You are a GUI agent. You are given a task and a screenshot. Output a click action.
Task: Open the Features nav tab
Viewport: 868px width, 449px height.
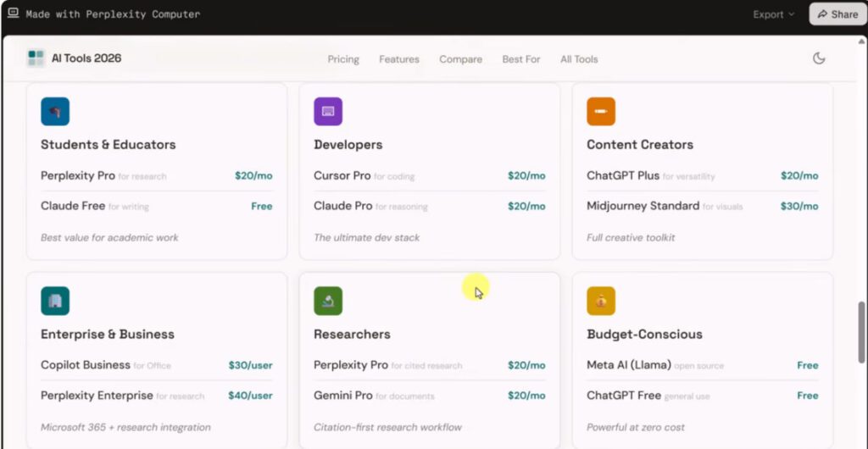point(399,59)
